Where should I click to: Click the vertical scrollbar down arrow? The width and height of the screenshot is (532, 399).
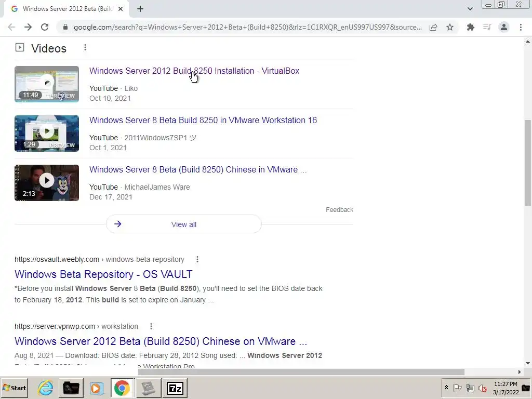pyautogui.click(x=528, y=363)
